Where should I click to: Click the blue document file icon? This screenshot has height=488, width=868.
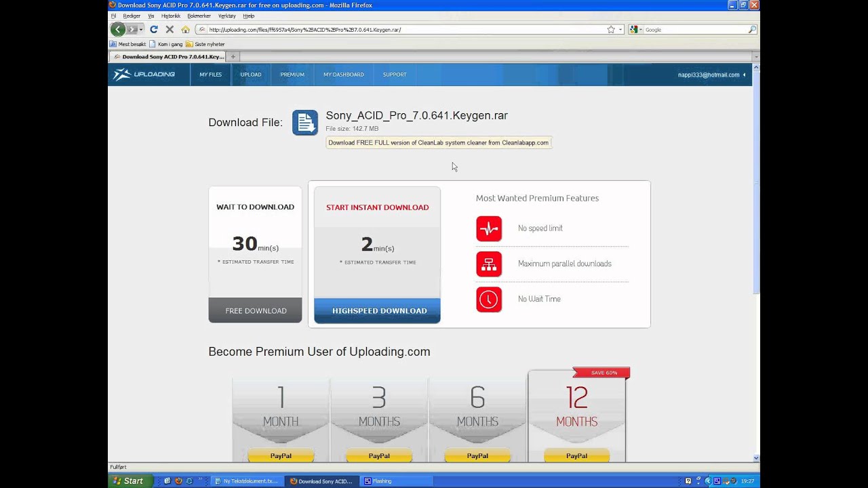305,123
